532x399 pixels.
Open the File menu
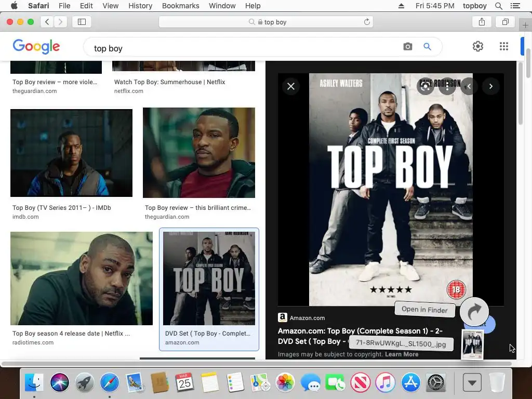64,6
